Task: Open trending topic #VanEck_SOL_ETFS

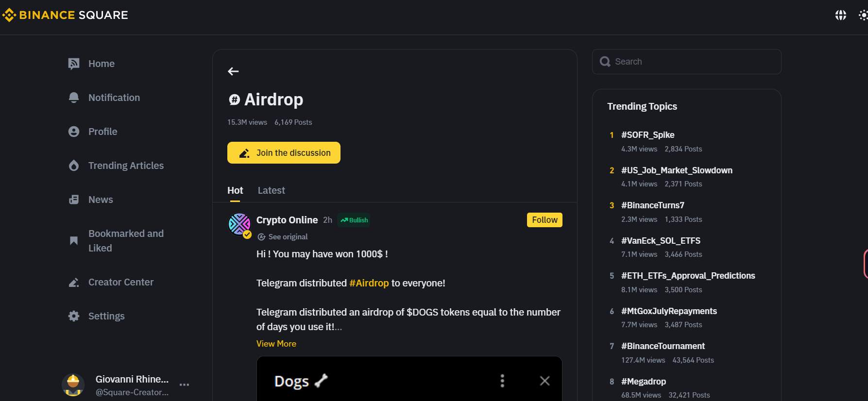Action: (661, 241)
